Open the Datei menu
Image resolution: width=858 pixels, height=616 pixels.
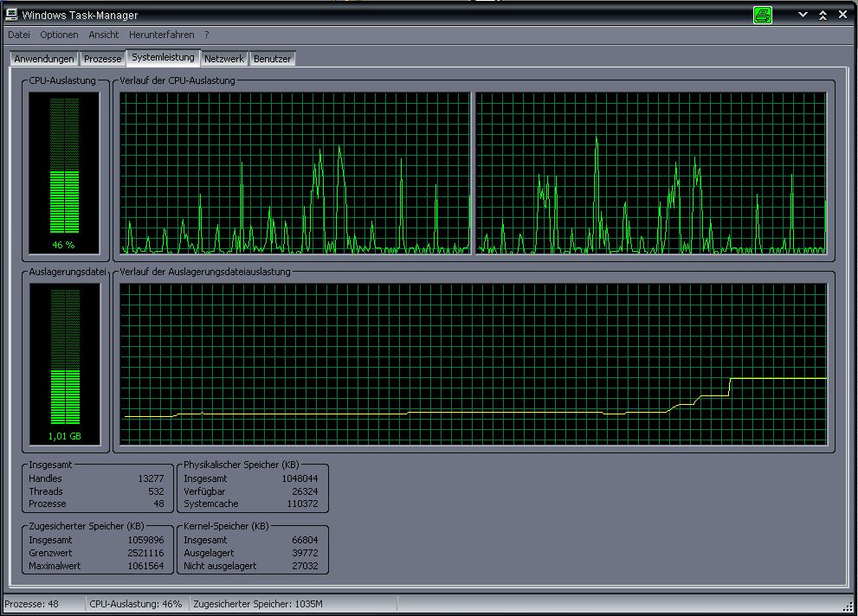(18, 35)
